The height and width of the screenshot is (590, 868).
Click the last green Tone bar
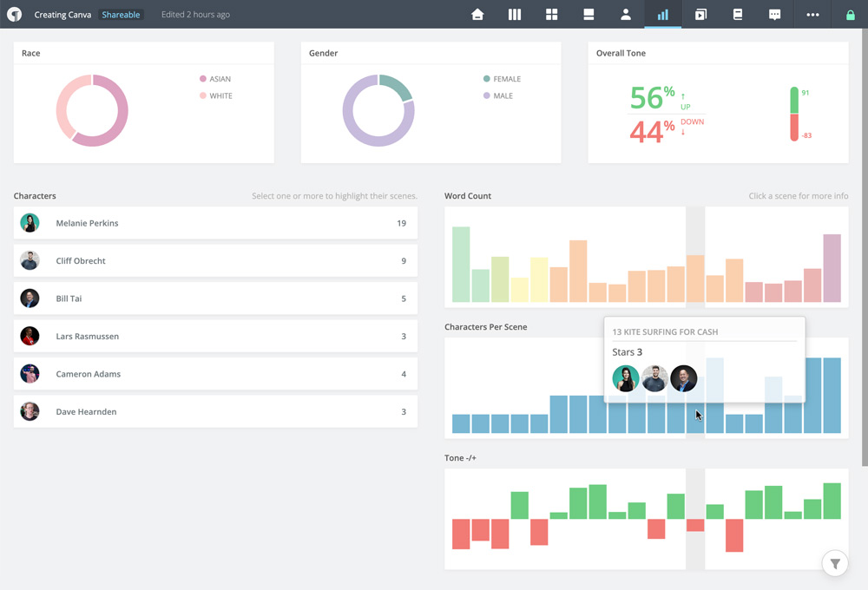[832, 501]
